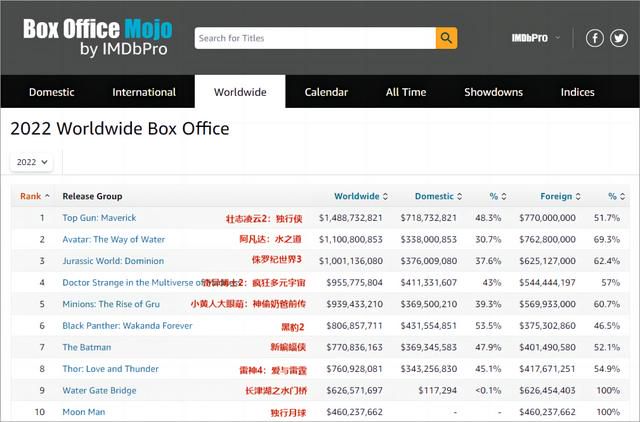
Task: Click the 2022 Worldwide Box Office heading
Action: [x=120, y=129]
